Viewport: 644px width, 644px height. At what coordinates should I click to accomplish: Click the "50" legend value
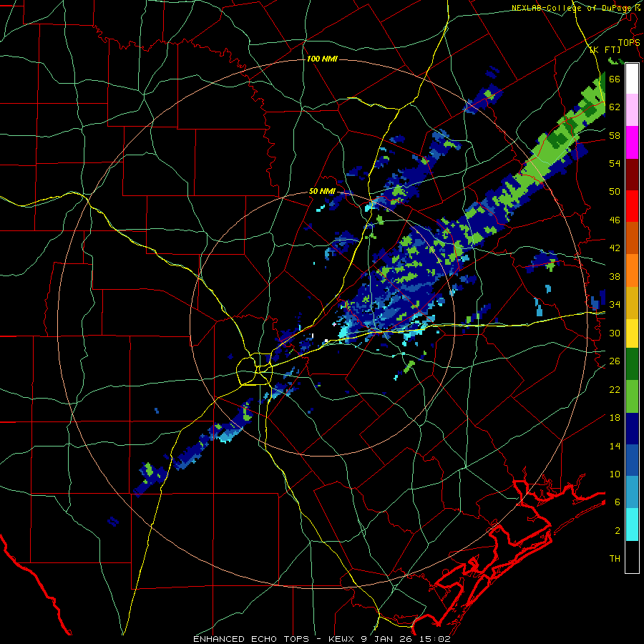coord(615,192)
